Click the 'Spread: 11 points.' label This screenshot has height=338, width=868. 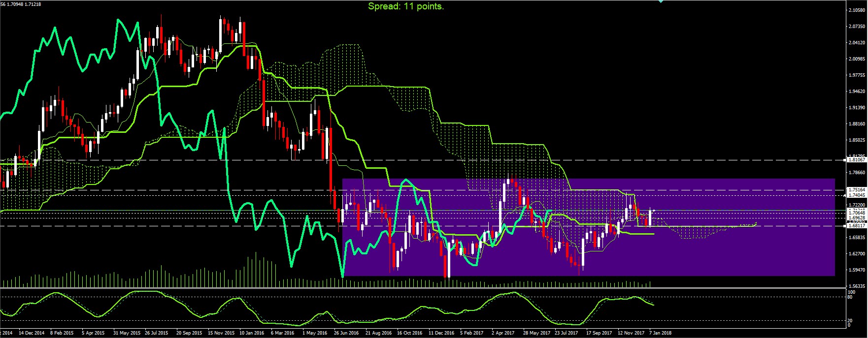point(406,6)
